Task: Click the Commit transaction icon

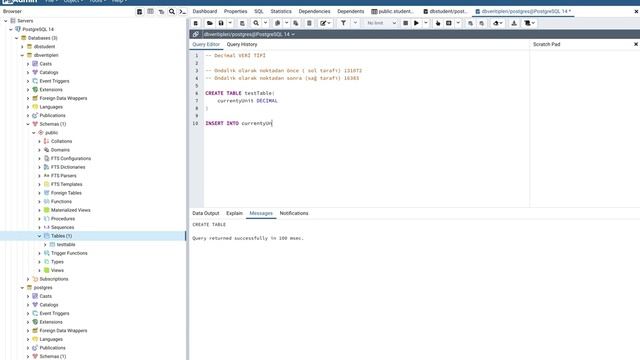Action: click(x=471, y=23)
